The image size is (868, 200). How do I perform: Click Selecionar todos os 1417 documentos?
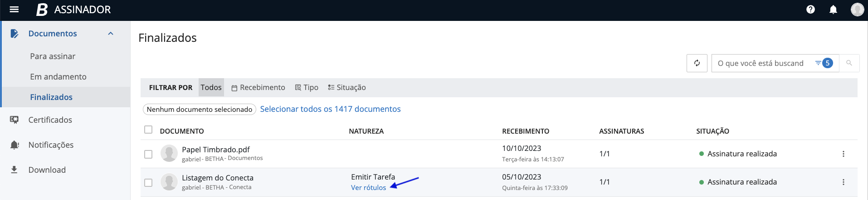pos(330,109)
